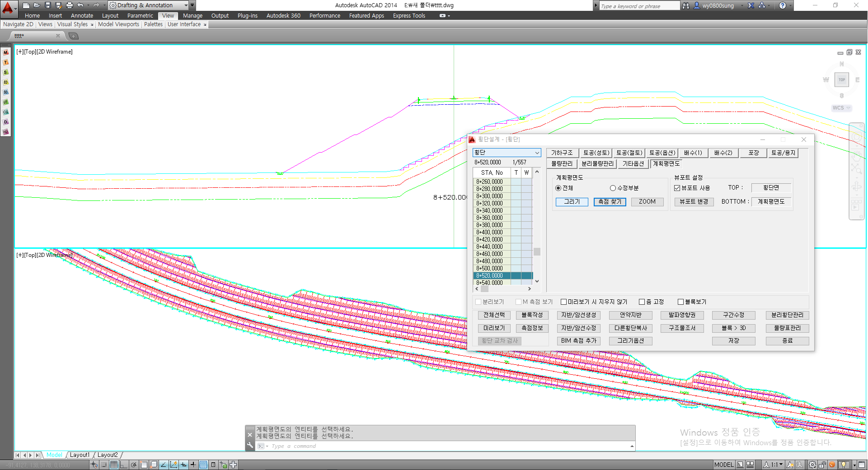Image resolution: width=868 pixels, height=470 pixels.
Task: Expand the Drafting & Annotation workspace dropdown
Action: pos(186,5)
